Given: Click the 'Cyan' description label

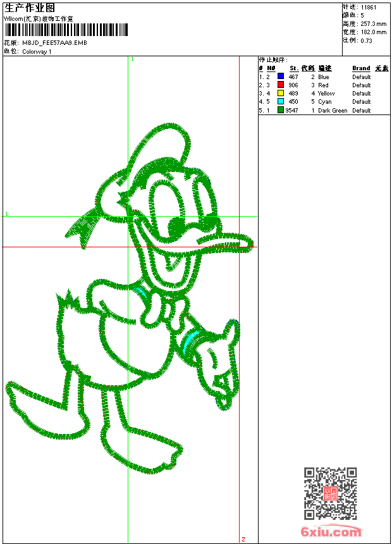Looking at the screenshot, I should [x=325, y=102].
